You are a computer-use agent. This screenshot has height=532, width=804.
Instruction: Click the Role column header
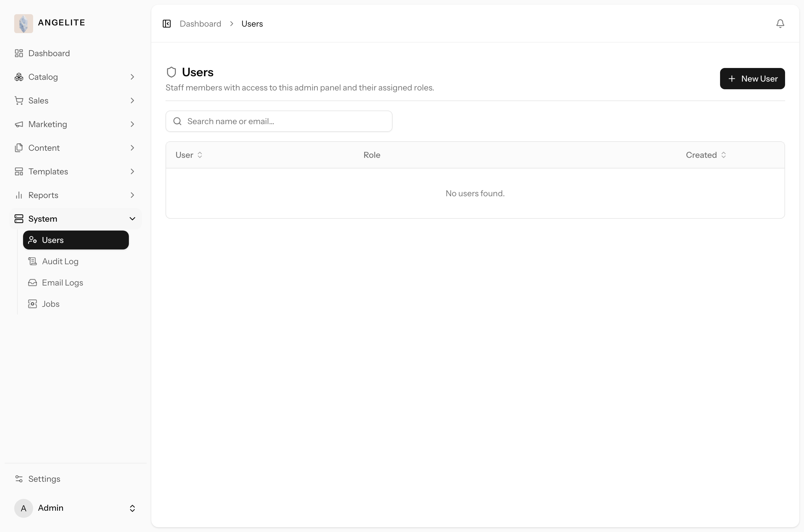coord(372,155)
